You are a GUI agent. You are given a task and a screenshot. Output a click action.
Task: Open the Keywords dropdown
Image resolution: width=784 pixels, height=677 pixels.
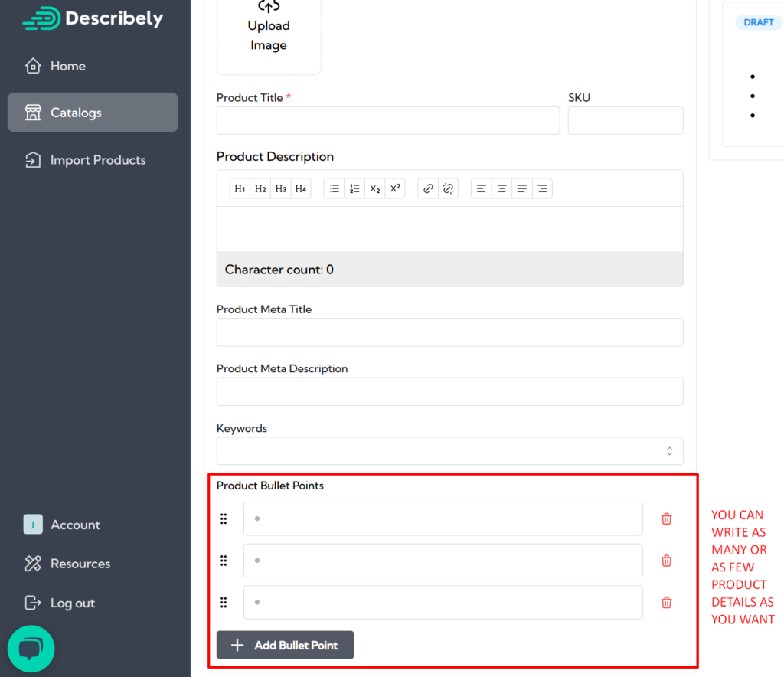(668, 450)
